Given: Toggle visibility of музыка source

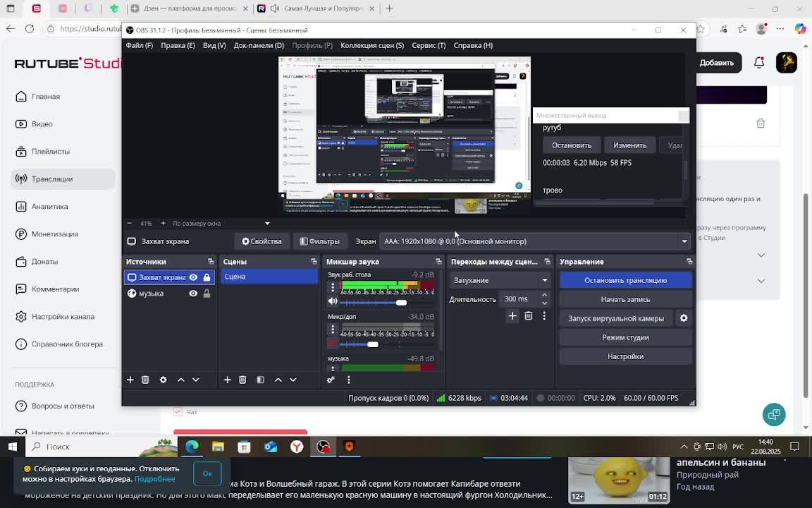Looking at the screenshot, I should tap(193, 294).
